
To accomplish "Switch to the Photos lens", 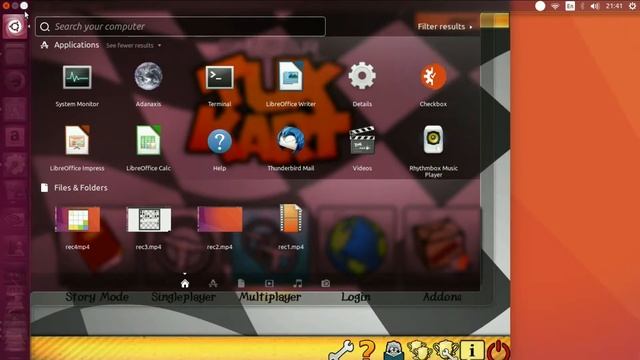I will coord(325,283).
